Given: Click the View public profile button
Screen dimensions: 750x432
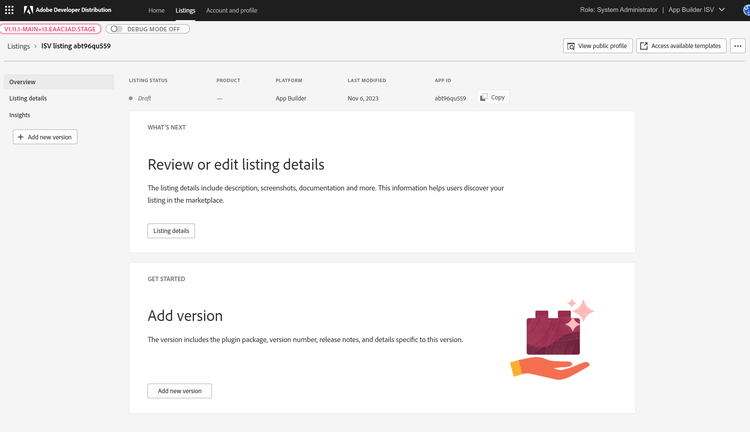Looking at the screenshot, I should tap(597, 46).
